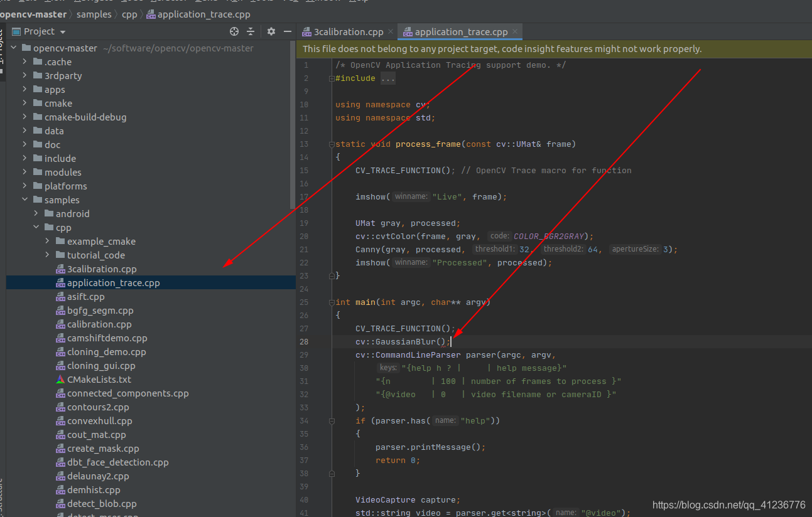Click the android folder icon

(x=49, y=214)
